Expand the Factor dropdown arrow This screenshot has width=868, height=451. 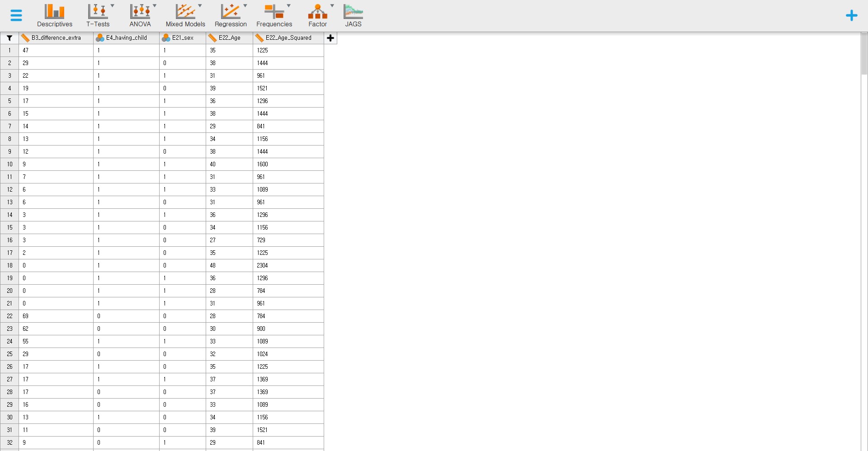pyautogui.click(x=332, y=6)
